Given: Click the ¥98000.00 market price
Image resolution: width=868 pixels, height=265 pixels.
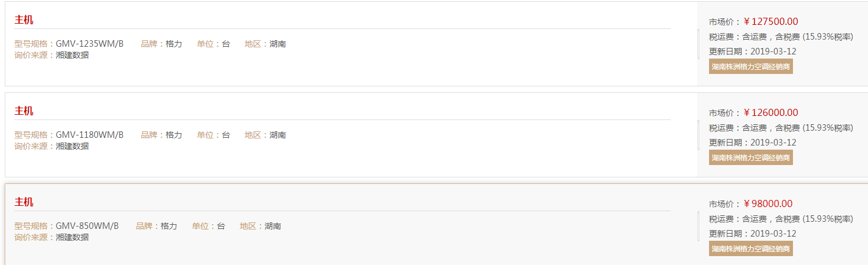Looking at the screenshot, I should pos(768,204).
